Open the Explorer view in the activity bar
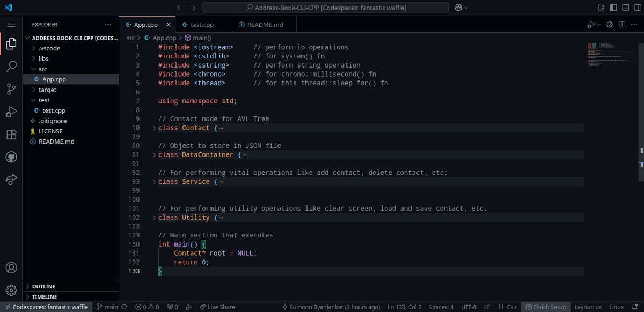644x312 pixels. tap(11, 44)
